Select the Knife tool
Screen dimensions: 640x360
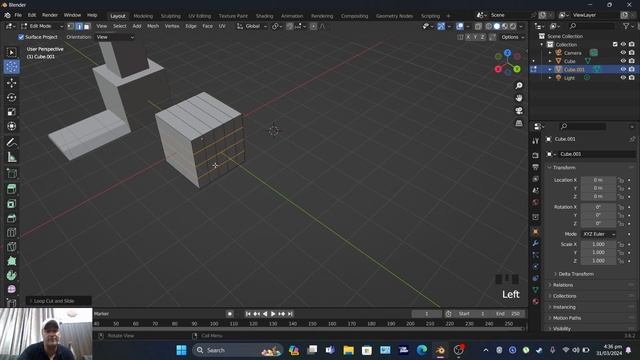[11, 247]
